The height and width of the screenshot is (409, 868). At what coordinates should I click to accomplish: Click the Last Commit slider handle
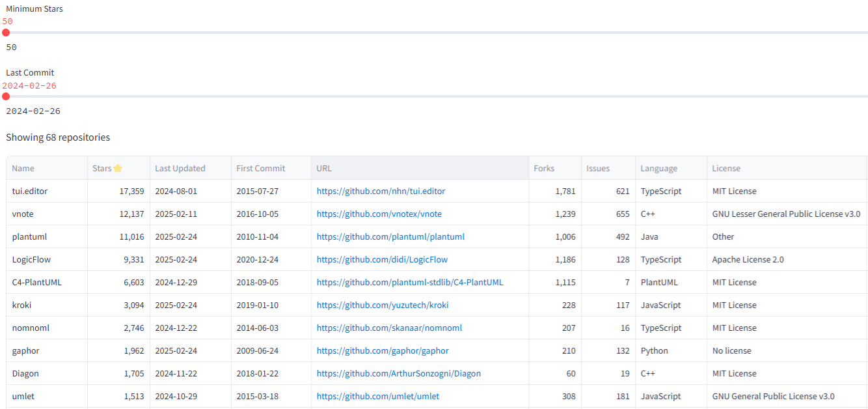point(6,96)
